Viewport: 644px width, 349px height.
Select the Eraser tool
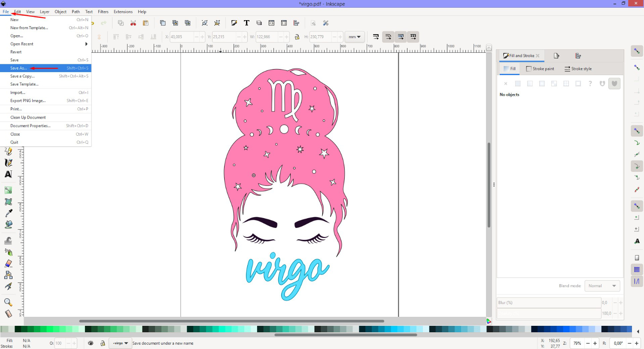click(x=8, y=264)
